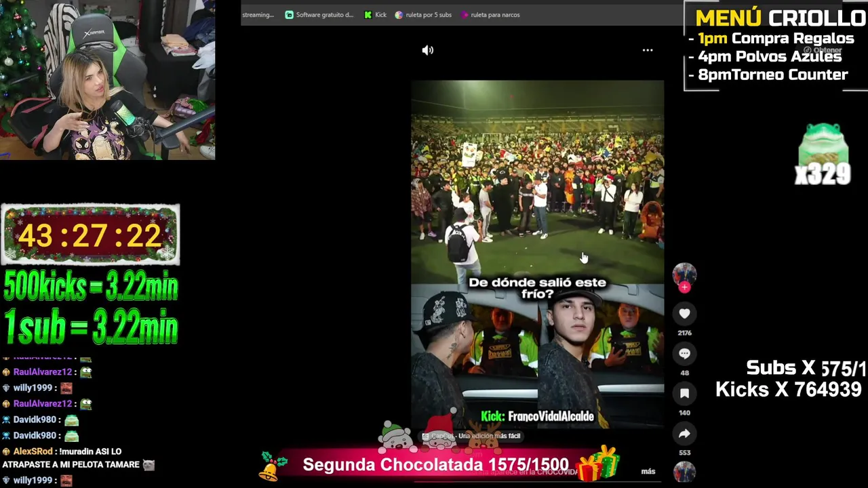868x488 pixels.
Task: Click chat username 'AlexSRod'
Action: pyautogui.click(x=33, y=451)
